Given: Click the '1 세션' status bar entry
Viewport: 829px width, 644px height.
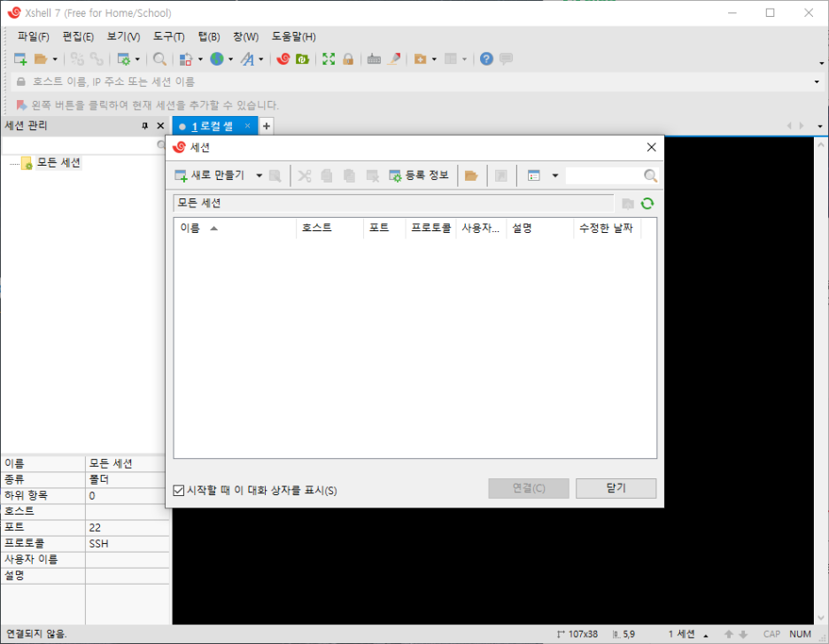Looking at the screenshot, I should [681, 634].
